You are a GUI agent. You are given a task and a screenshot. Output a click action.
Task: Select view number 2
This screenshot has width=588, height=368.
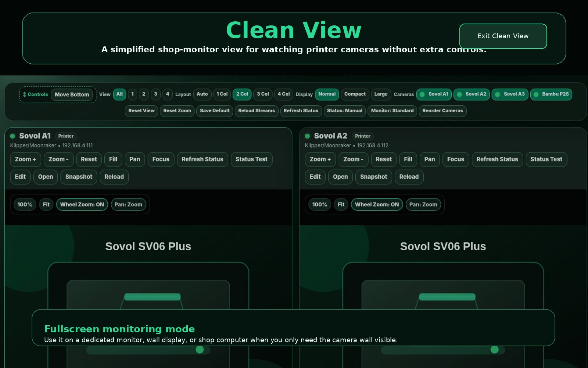pyautogui.click(x=144, y=94)
